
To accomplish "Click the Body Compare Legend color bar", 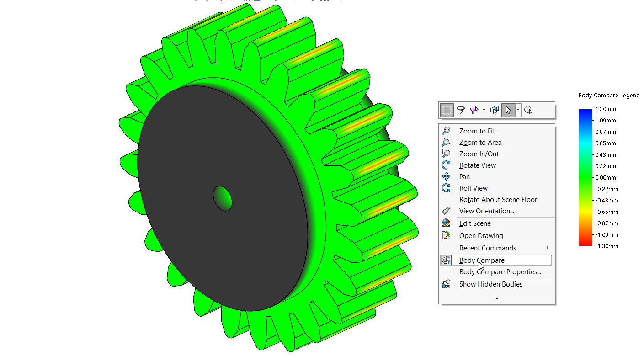I will [x=585, y=177].
